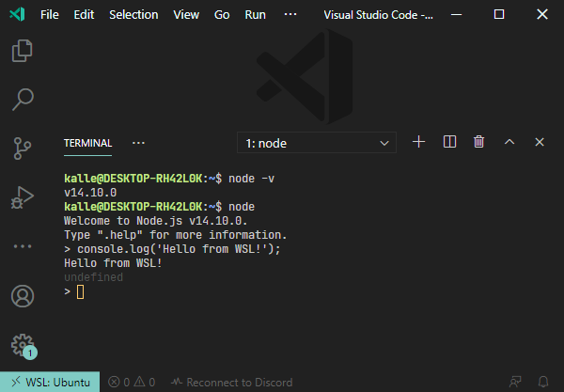Image resolution: width=564 pixels, height=392 pixels.
Task: Open the feedback icon in status bar
Action: [x=515, y=382]
